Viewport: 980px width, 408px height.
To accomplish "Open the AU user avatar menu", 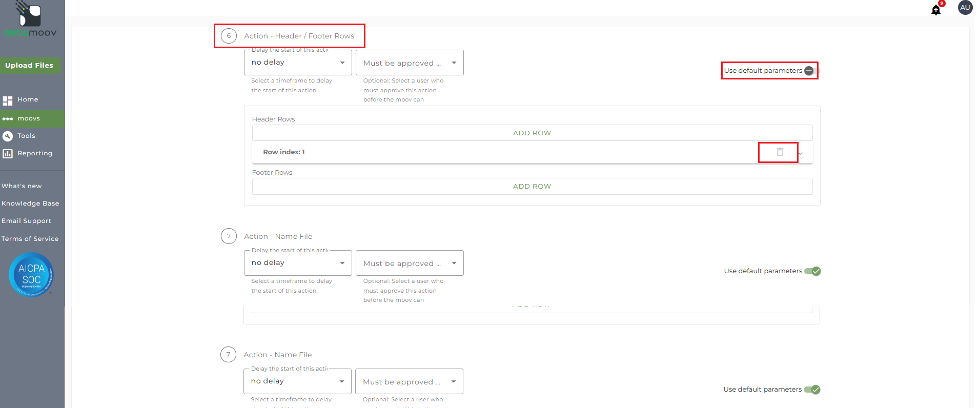I will [x=965, y=8].
